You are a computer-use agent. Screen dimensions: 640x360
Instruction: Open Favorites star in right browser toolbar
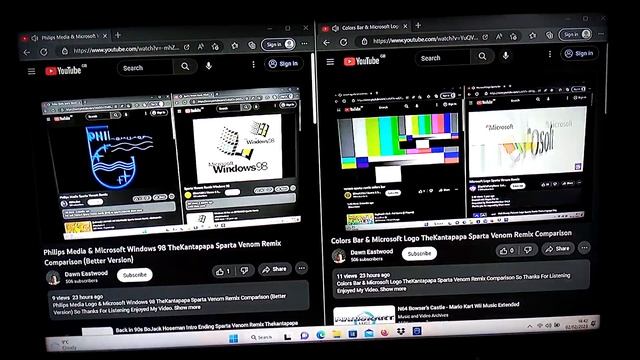[x=533, y=36]
